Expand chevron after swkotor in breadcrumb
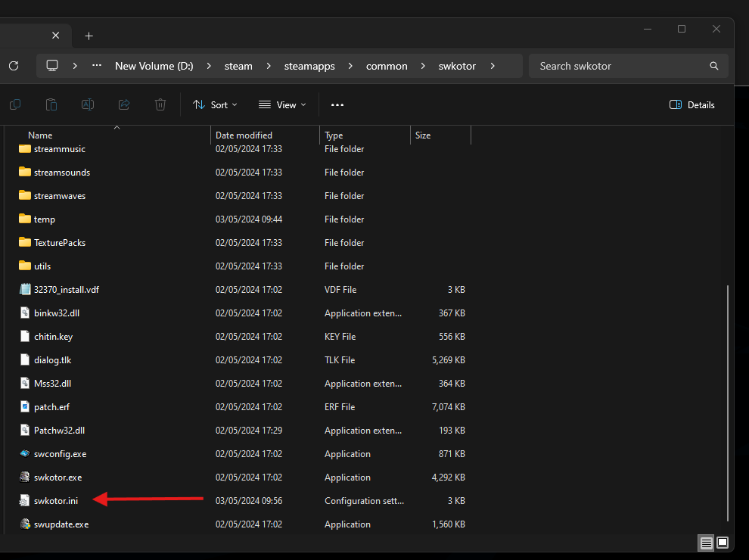This screenshot has width=749, height=560. click(x=493, y=66)
